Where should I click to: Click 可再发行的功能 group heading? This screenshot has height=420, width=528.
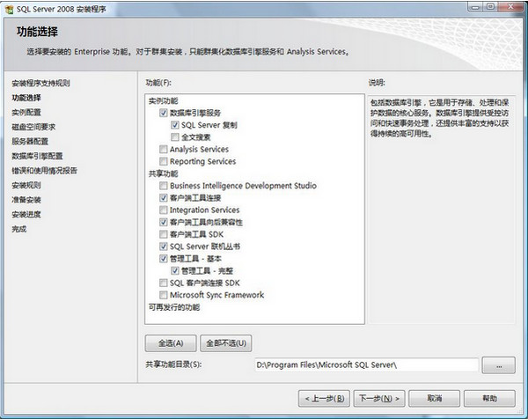pos(174,307)
